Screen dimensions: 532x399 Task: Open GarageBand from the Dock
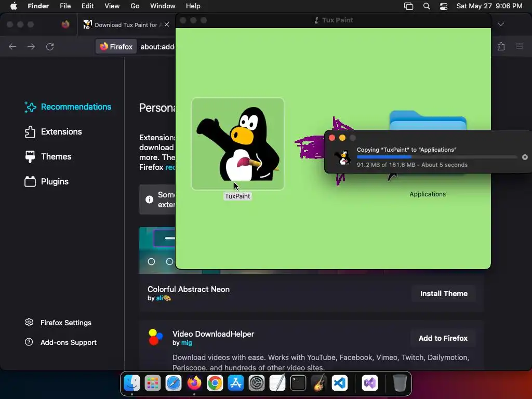[x=319, y=383]
